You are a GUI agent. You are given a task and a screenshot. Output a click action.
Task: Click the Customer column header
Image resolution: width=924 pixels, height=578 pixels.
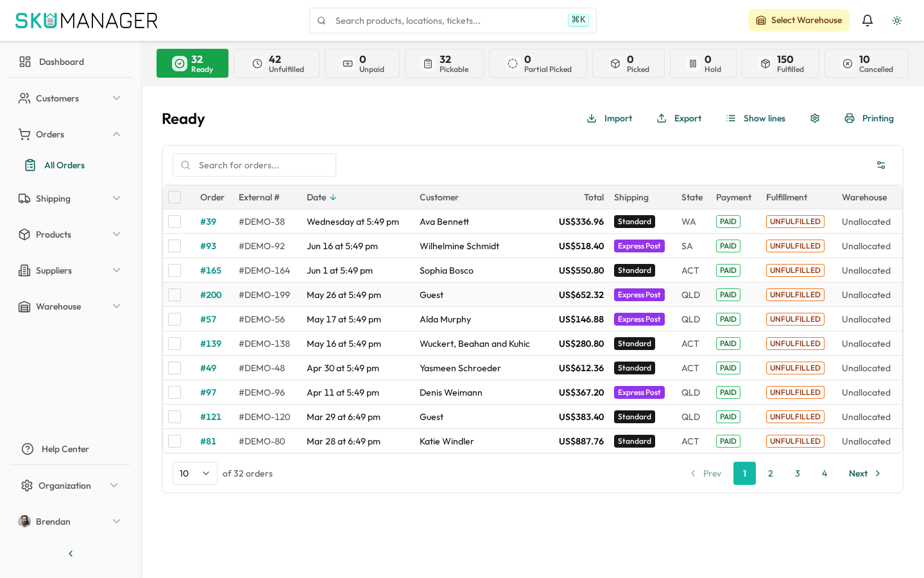pos(439,197)
